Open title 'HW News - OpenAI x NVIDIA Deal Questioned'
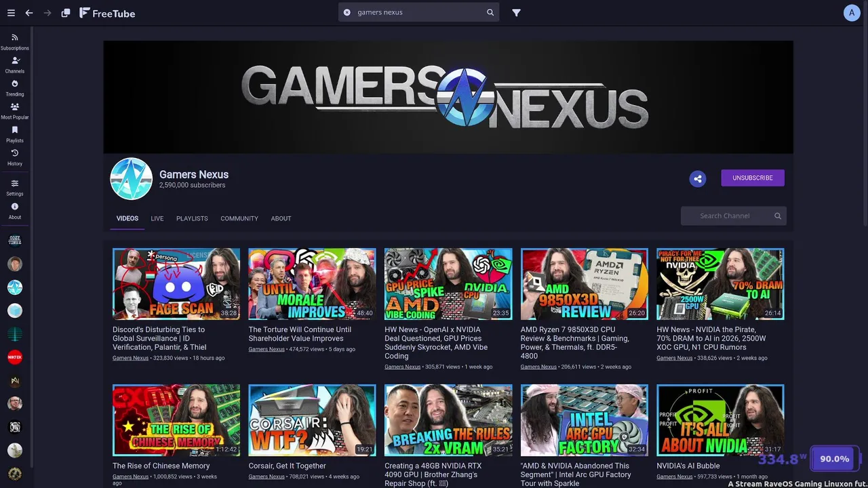 tap(436, 343)
